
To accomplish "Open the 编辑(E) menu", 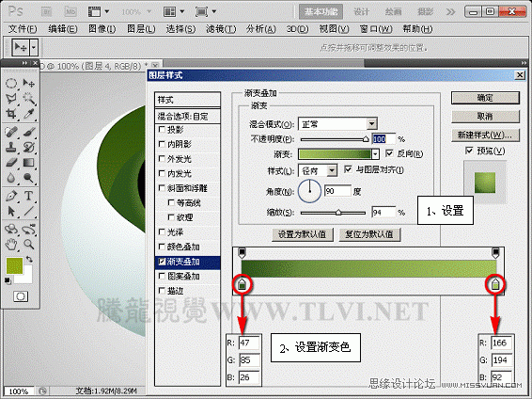I will click(63, 29).
